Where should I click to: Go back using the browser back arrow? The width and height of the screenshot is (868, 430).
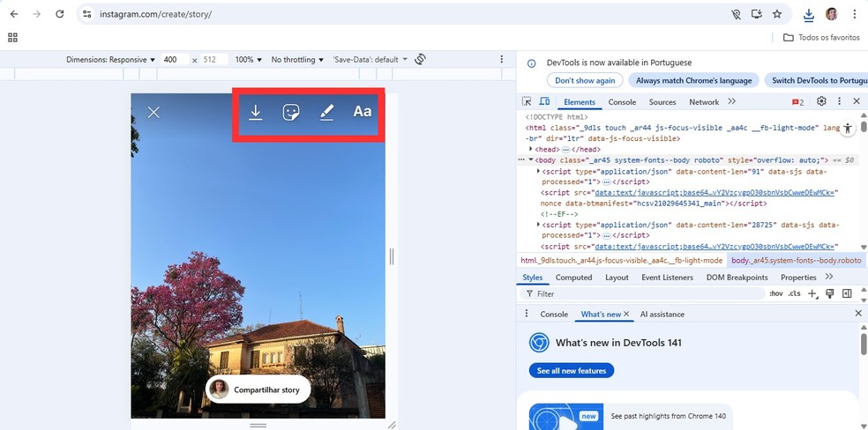point(14,14)
